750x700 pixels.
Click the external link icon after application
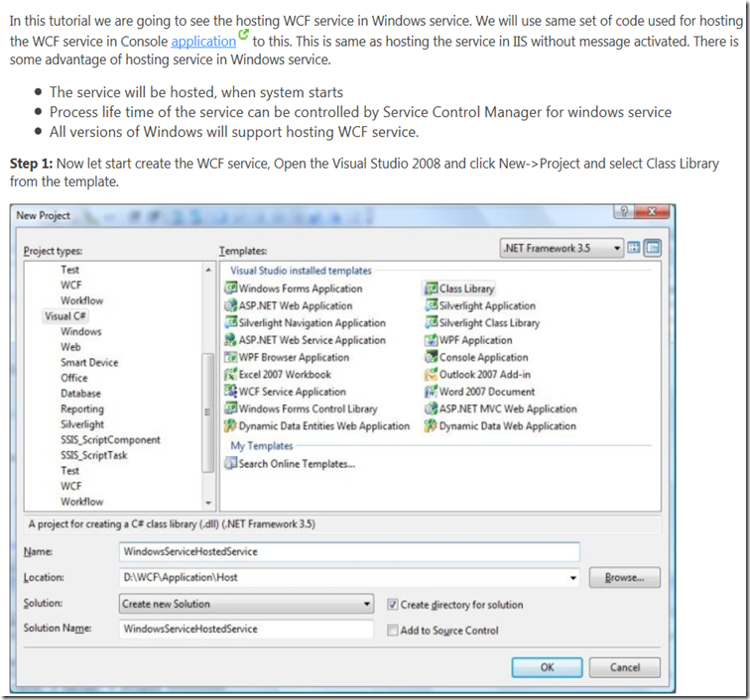click(x=244, y=35)
